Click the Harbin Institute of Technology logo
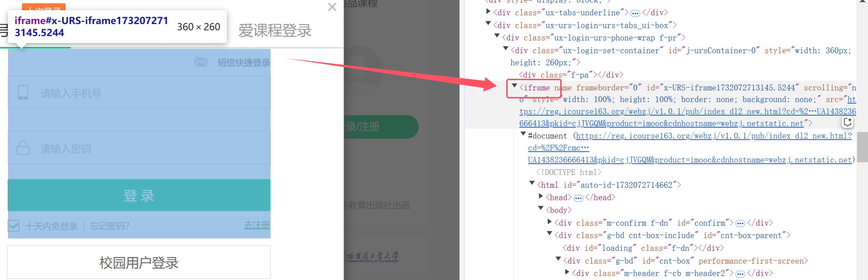Image resolution: width=868 pixels, height=280 pixels. click(x=372, y=257)
